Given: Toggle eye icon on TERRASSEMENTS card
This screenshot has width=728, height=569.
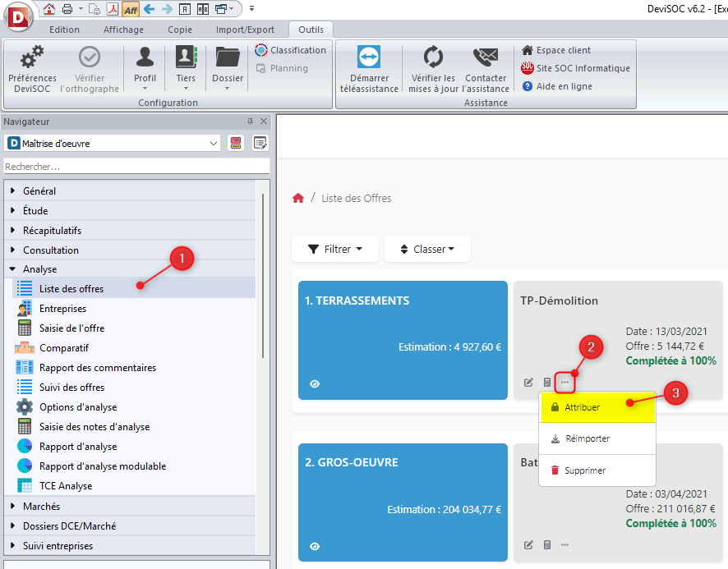Looking at the screenshot, I should point(315,384).
